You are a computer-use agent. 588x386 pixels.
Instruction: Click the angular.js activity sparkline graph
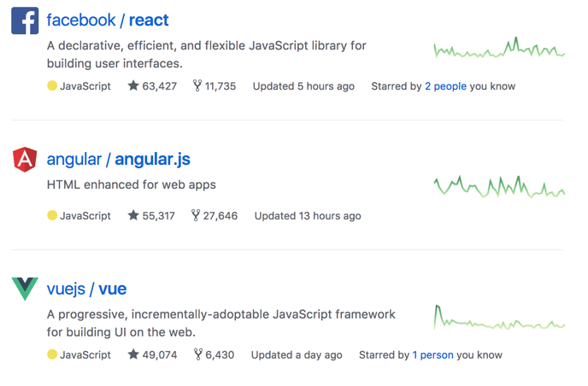click(499, 186)
